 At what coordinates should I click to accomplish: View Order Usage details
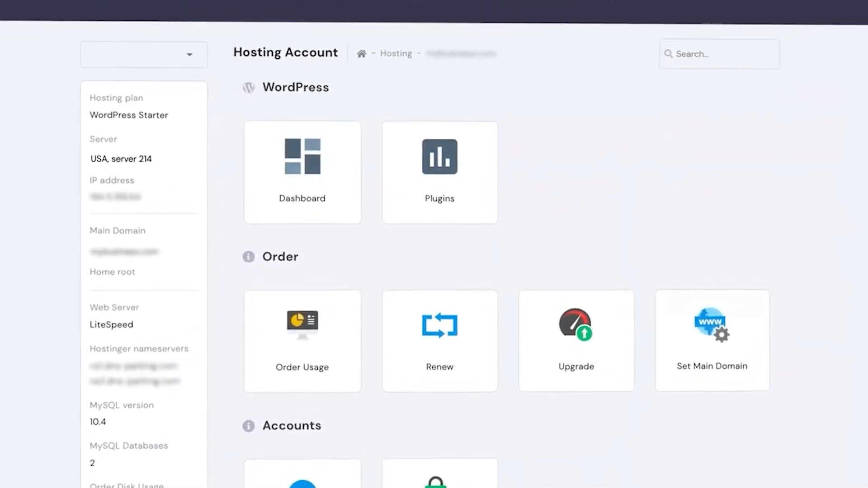302,340
